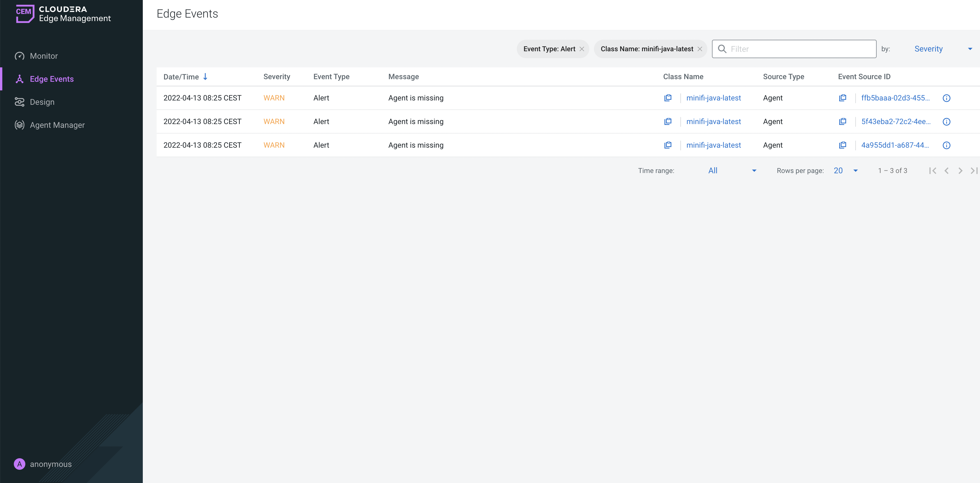Go to the next page of events

(x=960, y=170)
